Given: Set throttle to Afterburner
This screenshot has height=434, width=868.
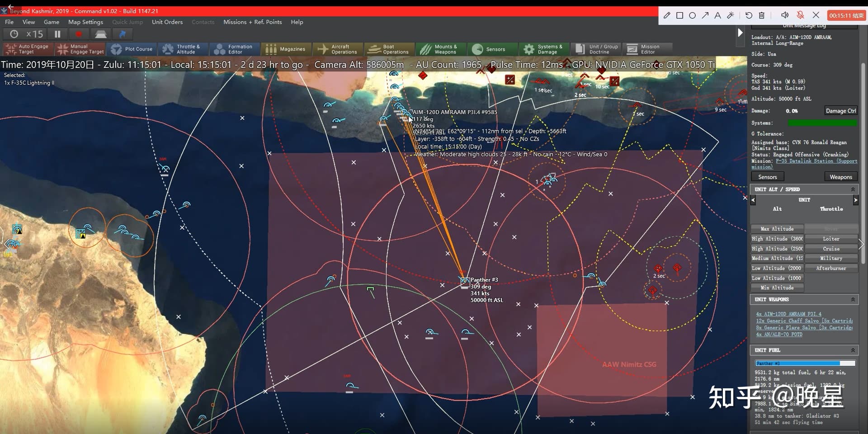Looking at the screenshot, I should coord(831,268).
